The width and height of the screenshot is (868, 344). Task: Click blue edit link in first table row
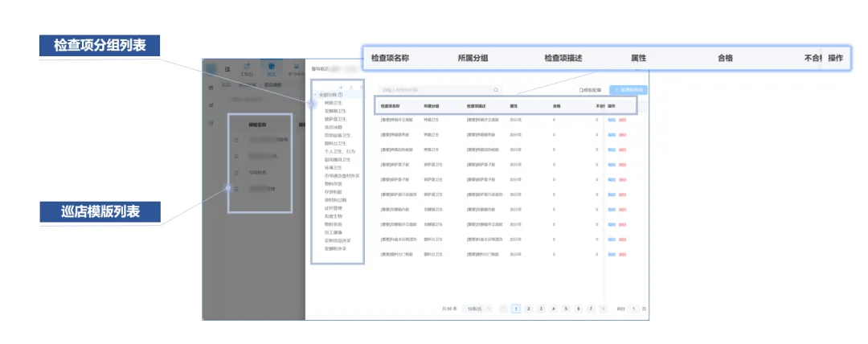[611, 120]
